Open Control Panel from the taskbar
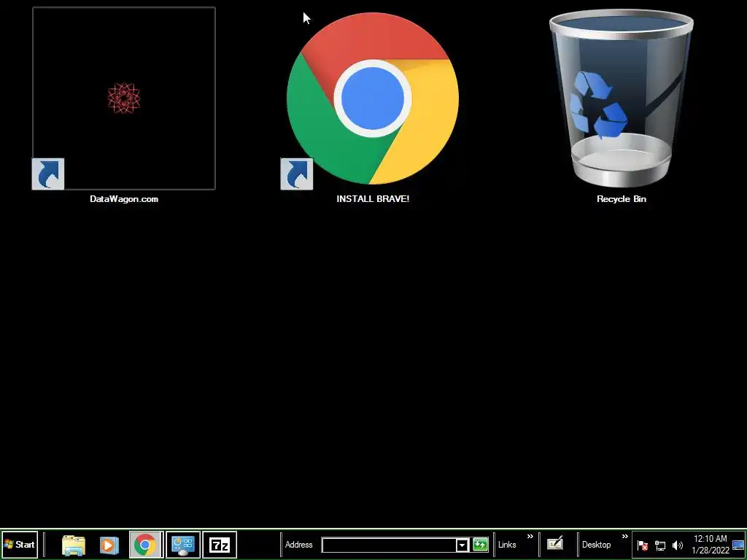The height and width of the screenshot is (560, 747). click(183, 544)
